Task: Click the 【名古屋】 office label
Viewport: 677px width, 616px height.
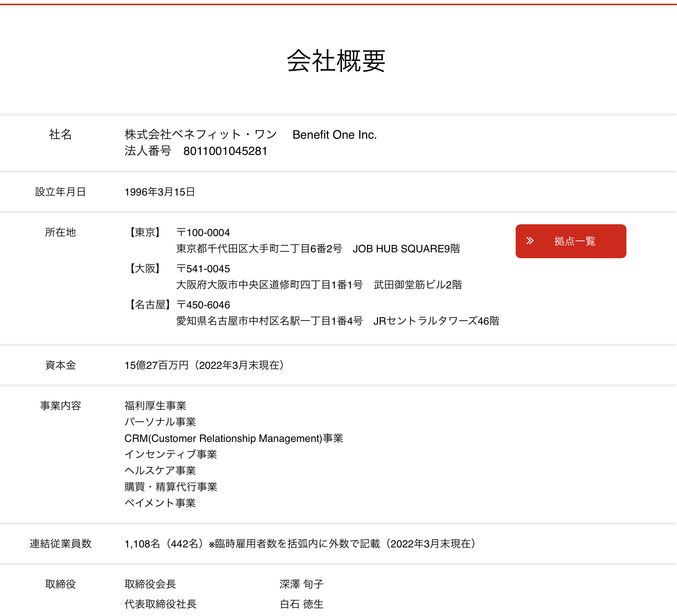Action: pyautogui.click(x=150, y=305)
